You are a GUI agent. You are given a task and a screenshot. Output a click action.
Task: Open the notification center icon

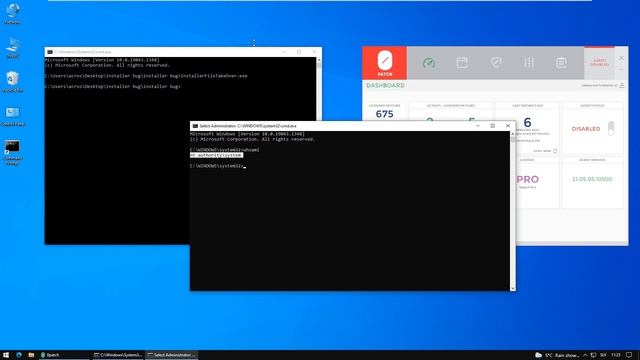coord(629,355)
